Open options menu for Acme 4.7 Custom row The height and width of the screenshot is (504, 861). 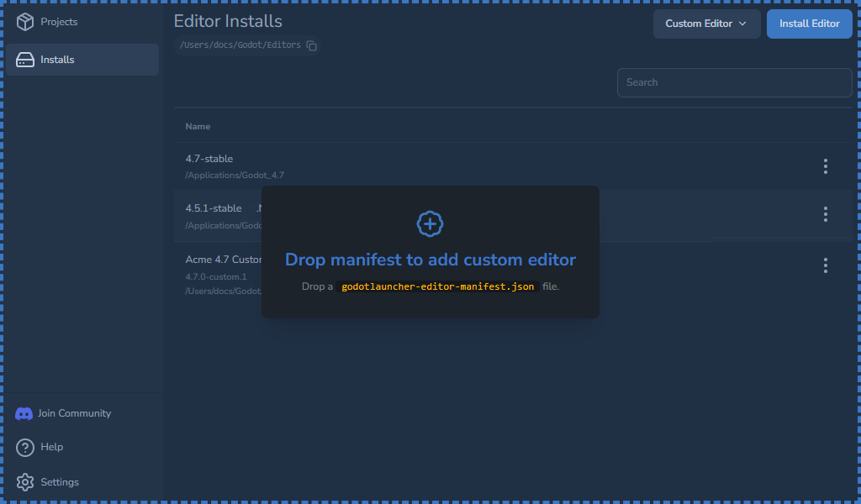826,266
